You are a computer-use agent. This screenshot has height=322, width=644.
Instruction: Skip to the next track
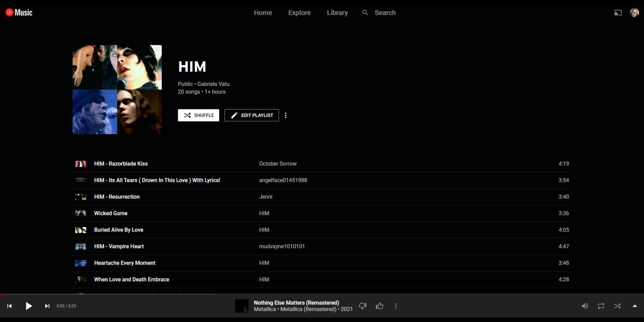pyautogui.click(x=47, y=306)
